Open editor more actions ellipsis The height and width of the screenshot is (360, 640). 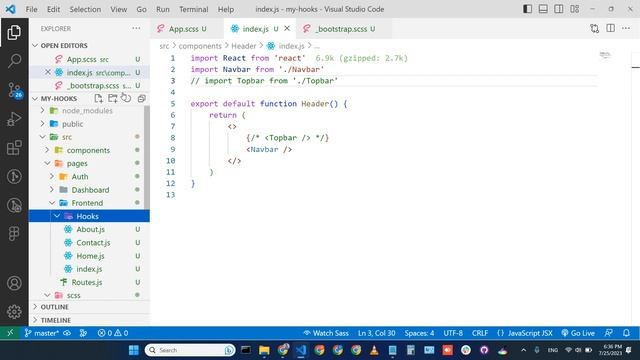point(626,29)
